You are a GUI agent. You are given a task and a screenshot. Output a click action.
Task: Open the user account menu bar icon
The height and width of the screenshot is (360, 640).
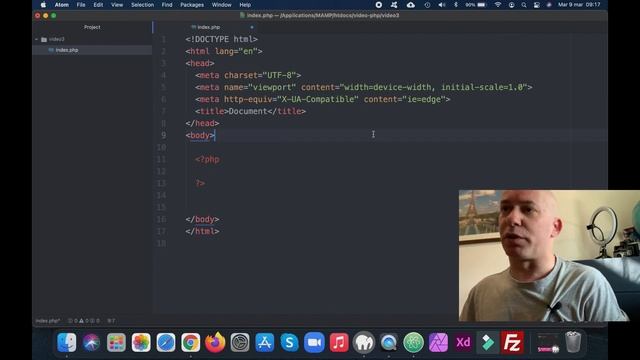click(511, 5)
